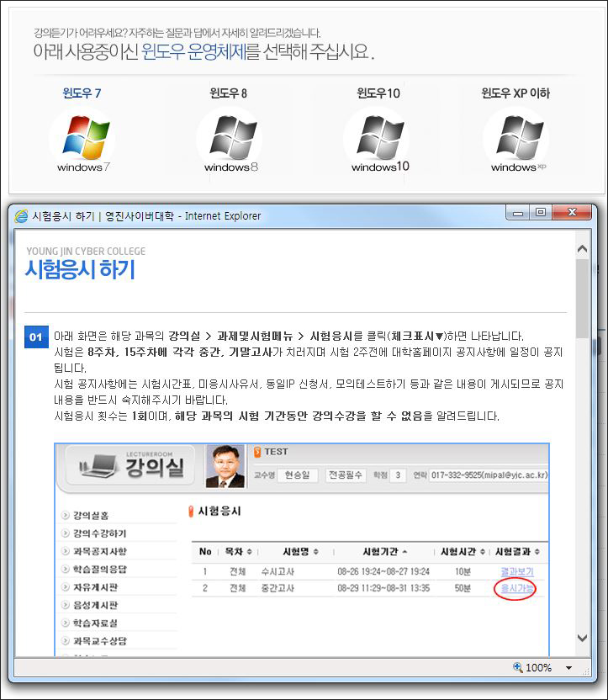The image size is (608, 700).
Task: Open the zoom level dropdown arrow
Action: 568,668
